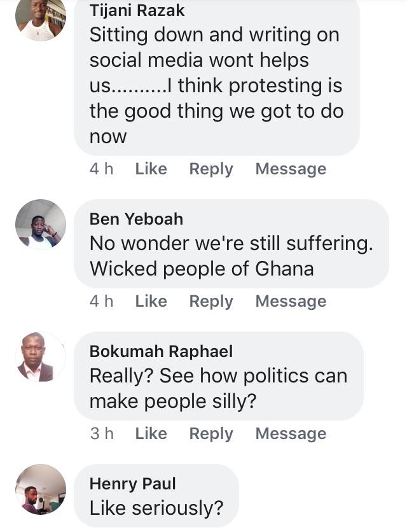Tap the Bokumah Raphael name link
Screen dimensions: 407x532
point(161,351)
